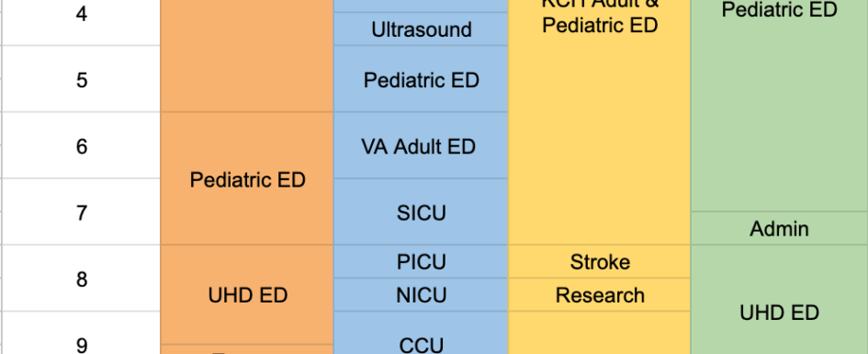Screen dimensions: 868x354
Task: Click row number 5
Action: [82, 79]
